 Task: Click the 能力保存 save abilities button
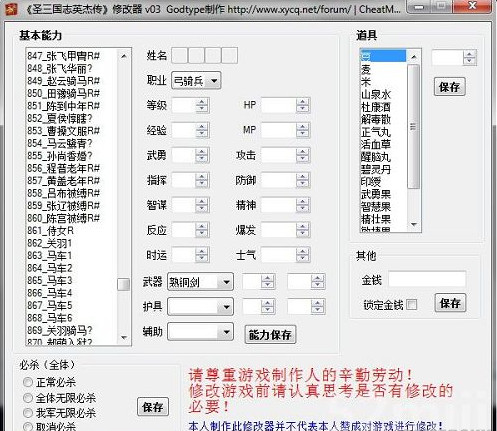(270, 335)
